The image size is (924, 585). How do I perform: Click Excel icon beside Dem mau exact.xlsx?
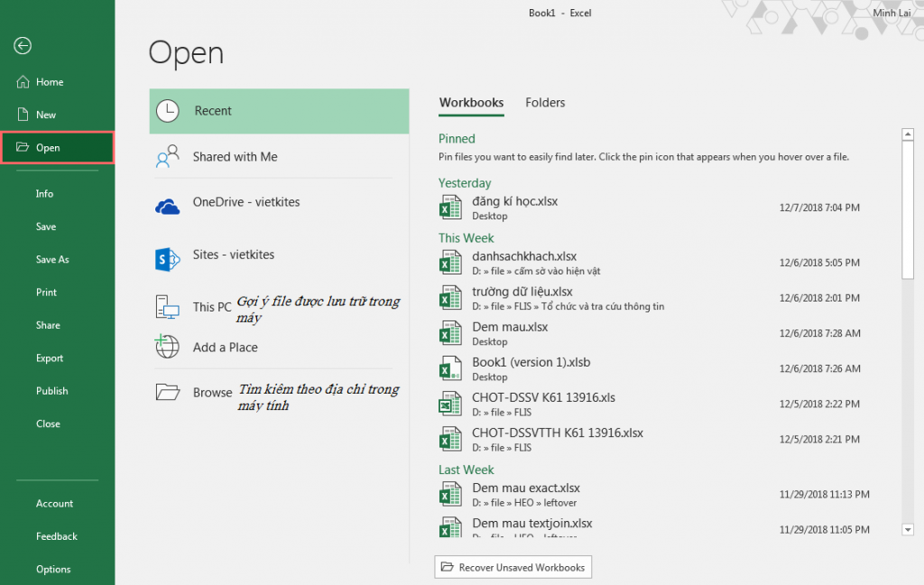click(451, 494)
